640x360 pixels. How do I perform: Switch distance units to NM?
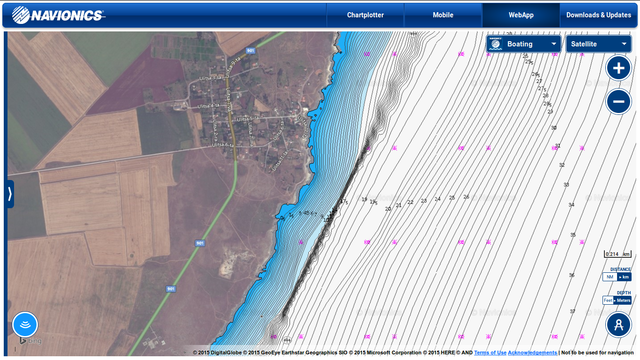pos(610,277)
